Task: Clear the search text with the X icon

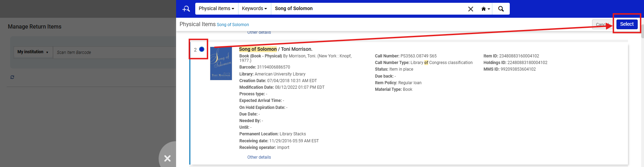Action: coord(470,9)
